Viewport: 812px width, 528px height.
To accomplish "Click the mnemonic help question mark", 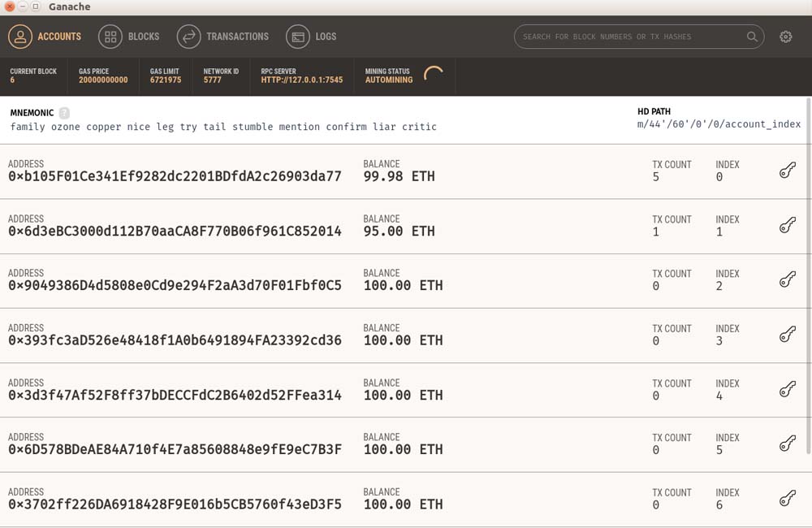I will [64, 113].
